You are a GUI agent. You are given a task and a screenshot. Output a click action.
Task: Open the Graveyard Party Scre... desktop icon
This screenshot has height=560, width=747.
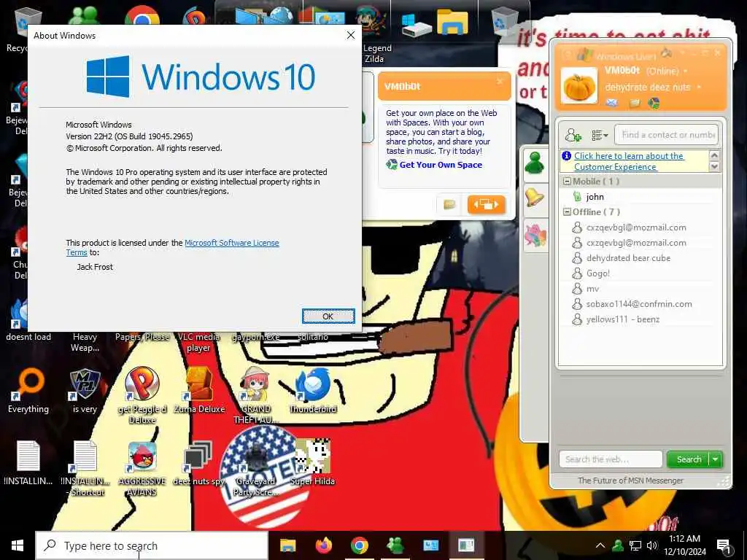pyautogui.click(x=256, y=469)
